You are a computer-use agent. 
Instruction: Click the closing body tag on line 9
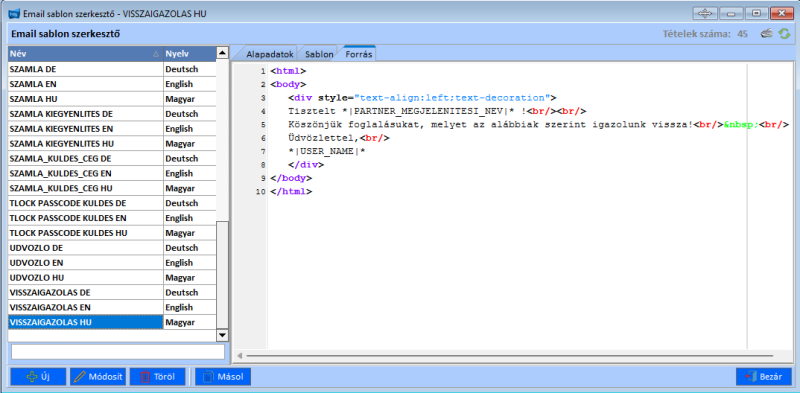(291, 178)
